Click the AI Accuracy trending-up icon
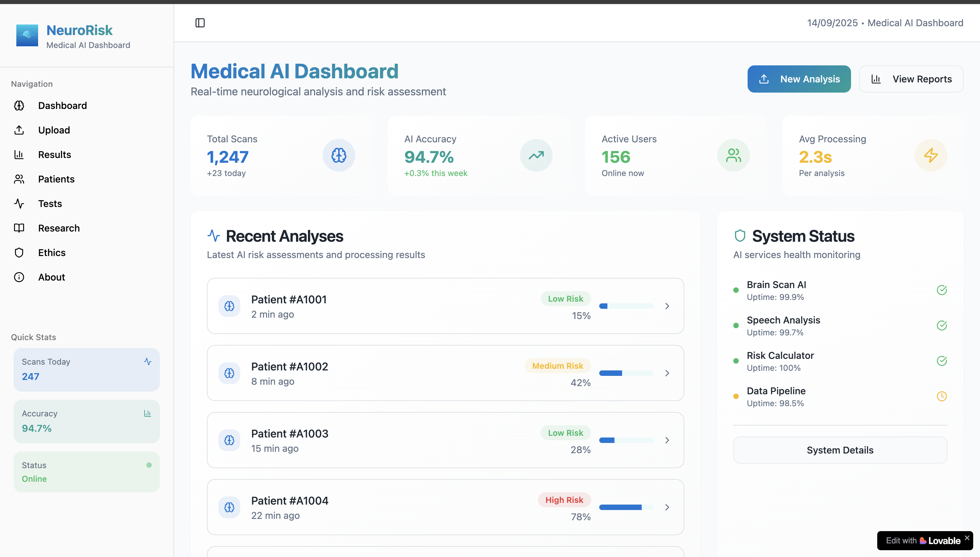Viewport: 980px width, 557px height. point(536,155)
